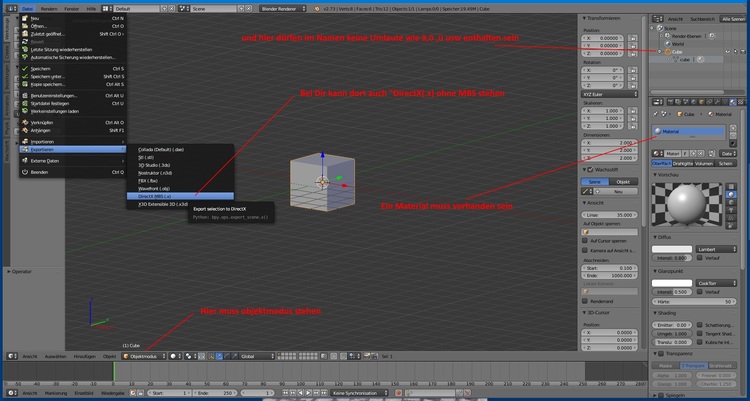The width and height of the screenshot is (750, 401).
Task: Enable Kamera auf Ansicht checkbox
Action: 585,250
